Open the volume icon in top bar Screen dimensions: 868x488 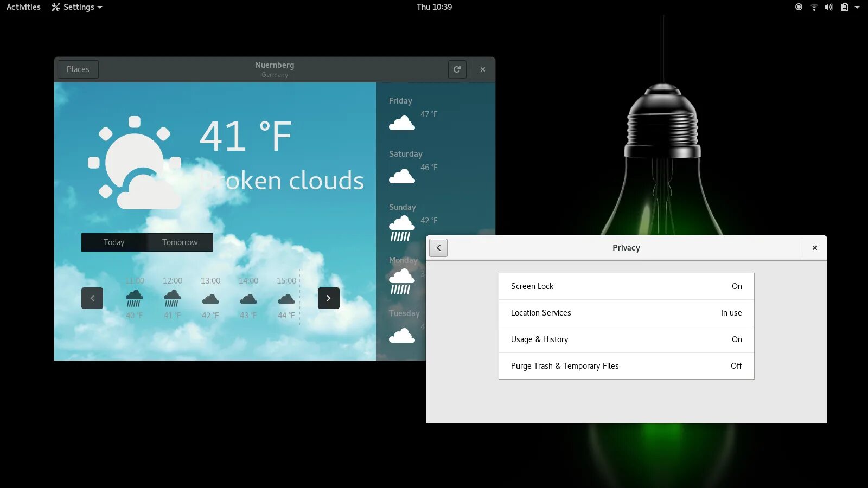coord(829,7)
